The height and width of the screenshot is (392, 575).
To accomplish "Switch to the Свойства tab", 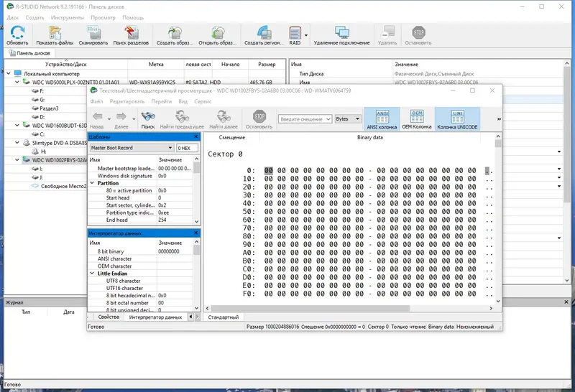I will coord(109,317).
